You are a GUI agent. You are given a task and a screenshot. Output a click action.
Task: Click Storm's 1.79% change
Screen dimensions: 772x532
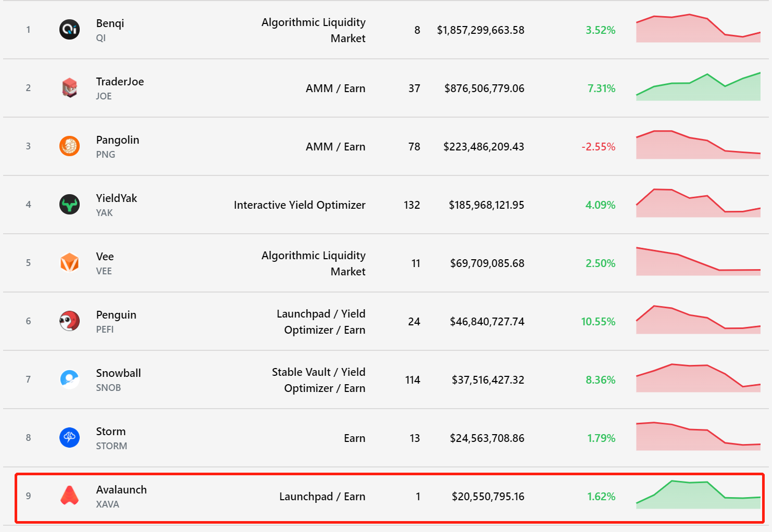(602, 438)
